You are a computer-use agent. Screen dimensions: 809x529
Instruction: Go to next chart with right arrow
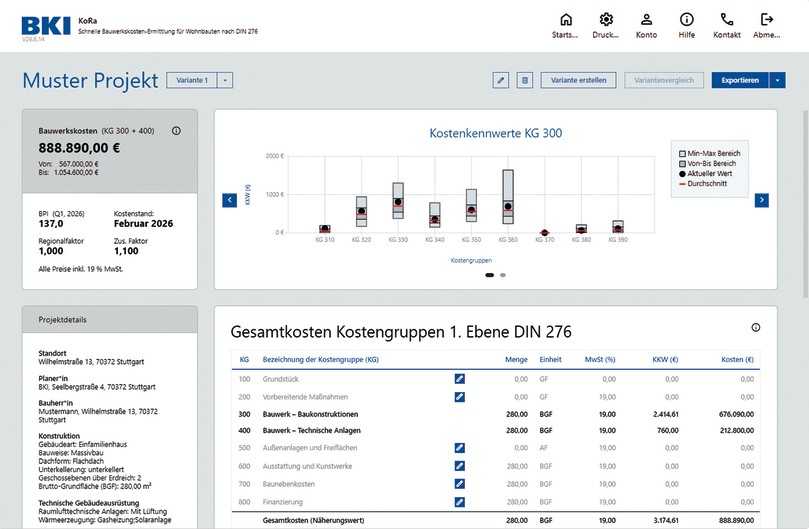762,200
